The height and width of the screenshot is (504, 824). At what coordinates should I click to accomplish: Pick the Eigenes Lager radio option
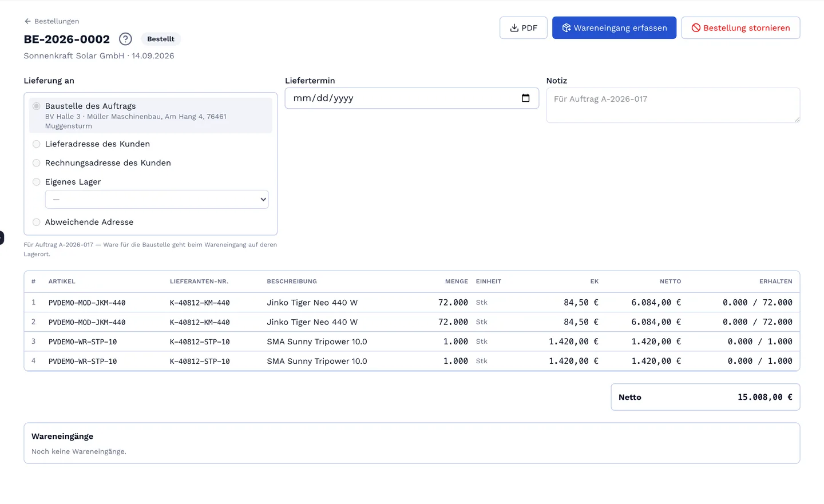point(37,182)
